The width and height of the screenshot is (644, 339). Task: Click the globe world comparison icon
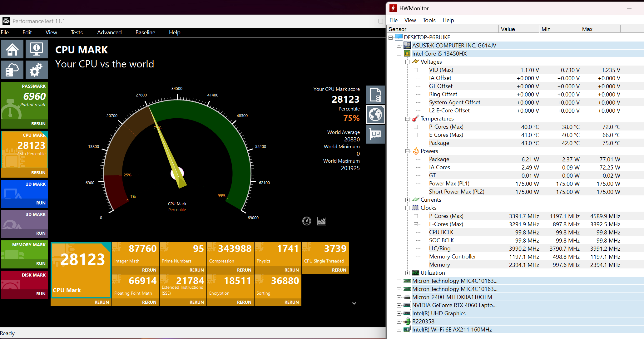click(375, 115)
